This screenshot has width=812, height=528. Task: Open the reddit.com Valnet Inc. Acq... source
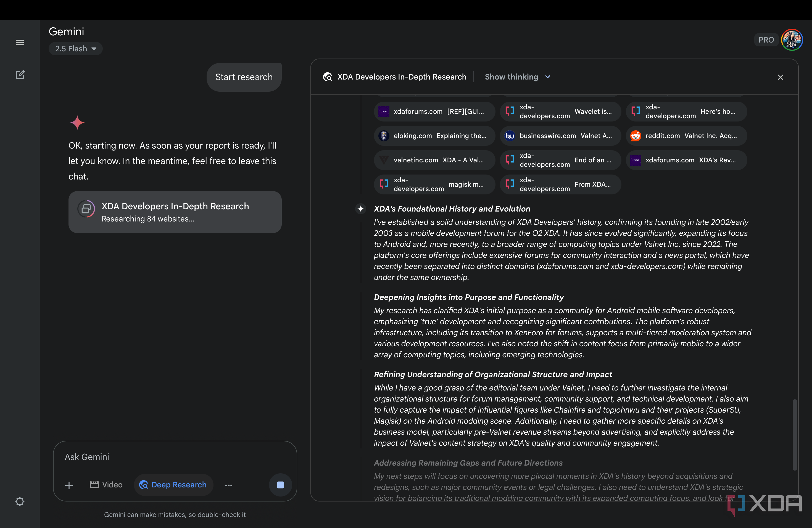pos(686,136)
